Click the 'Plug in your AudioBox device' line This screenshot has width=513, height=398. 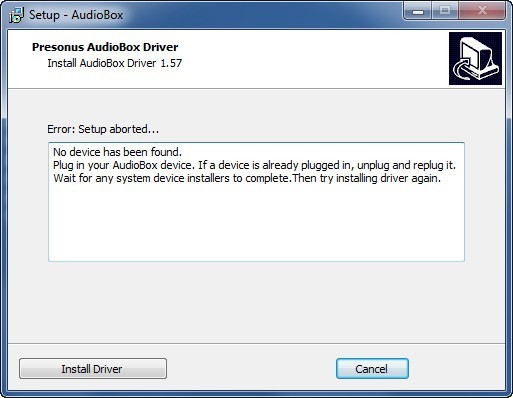[x=254, y=165]
